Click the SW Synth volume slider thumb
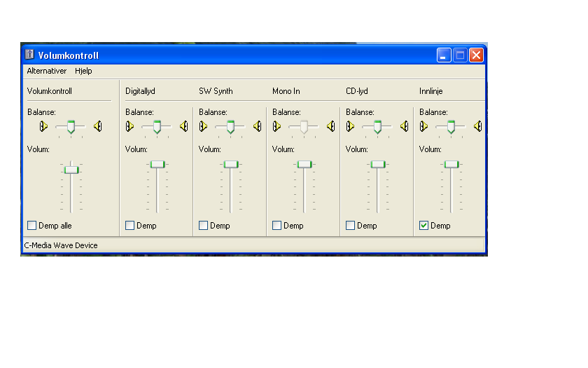This screenshot has height=368, width=588. pyautogui.click(x=231, y=165)
